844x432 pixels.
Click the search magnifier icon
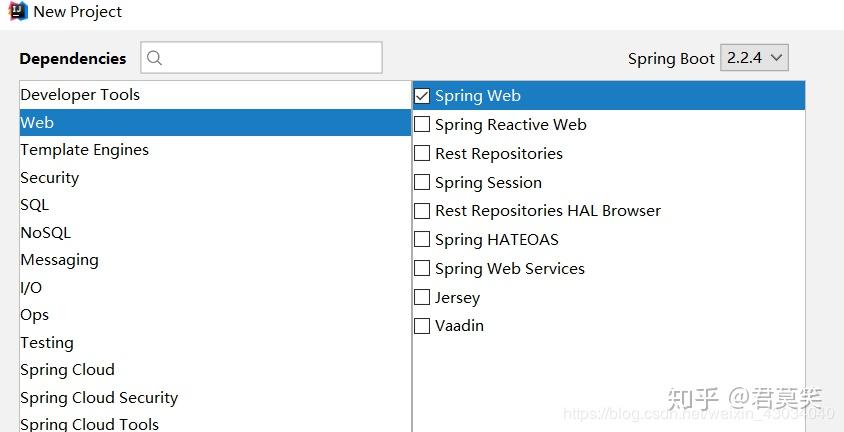pyautogui.click(x=155, y=58)
